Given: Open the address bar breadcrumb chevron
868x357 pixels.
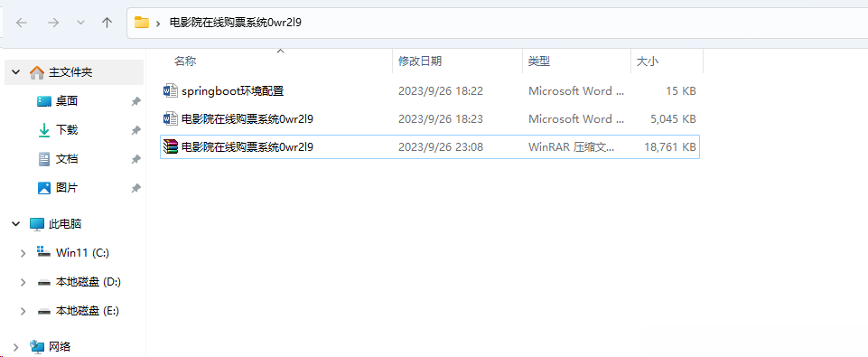Looking at the screenshot, I should pos(158,23).
